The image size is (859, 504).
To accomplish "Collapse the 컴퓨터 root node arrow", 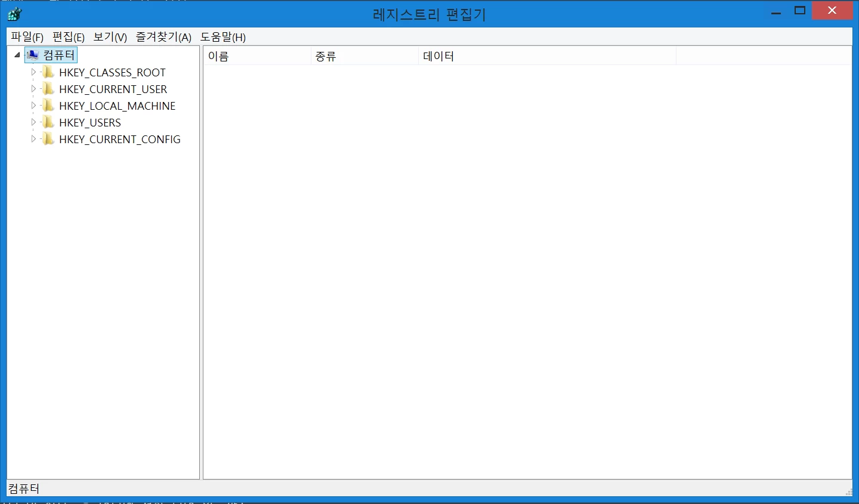I will coord(17,55).
